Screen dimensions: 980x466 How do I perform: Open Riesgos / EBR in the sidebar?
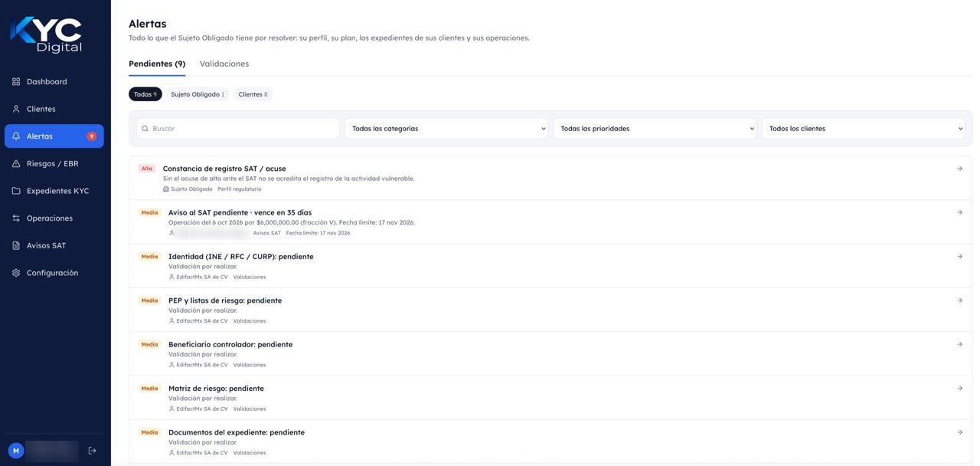point(54,163)
